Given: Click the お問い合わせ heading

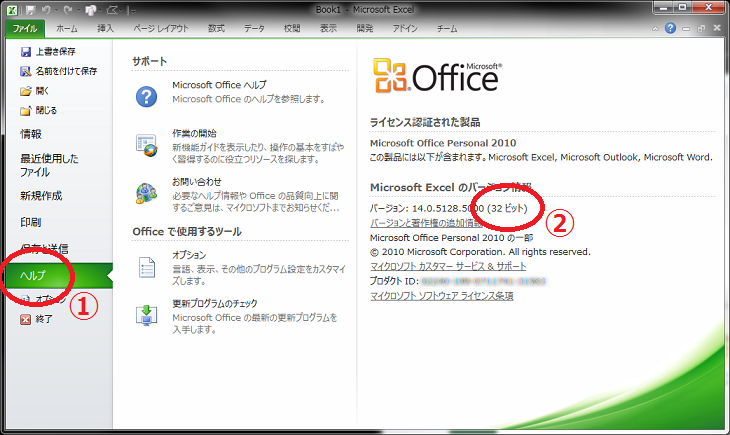Looking at the screenshot, I should [x=196, y=182].
